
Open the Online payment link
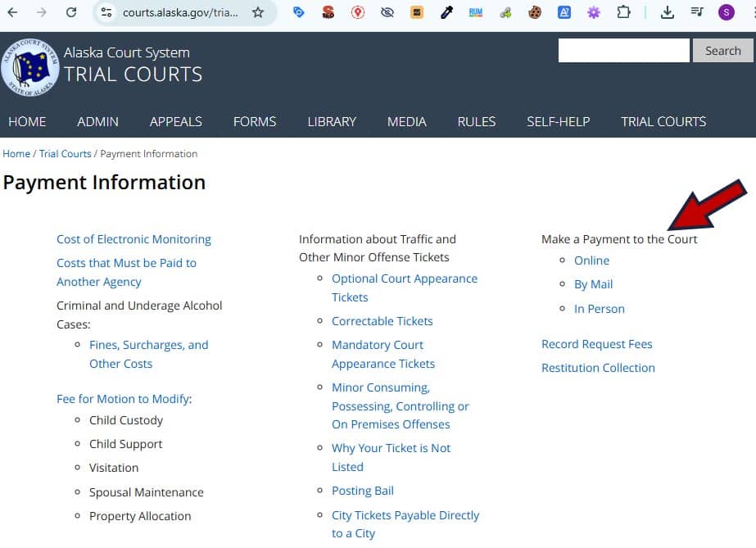click(591, 260)
